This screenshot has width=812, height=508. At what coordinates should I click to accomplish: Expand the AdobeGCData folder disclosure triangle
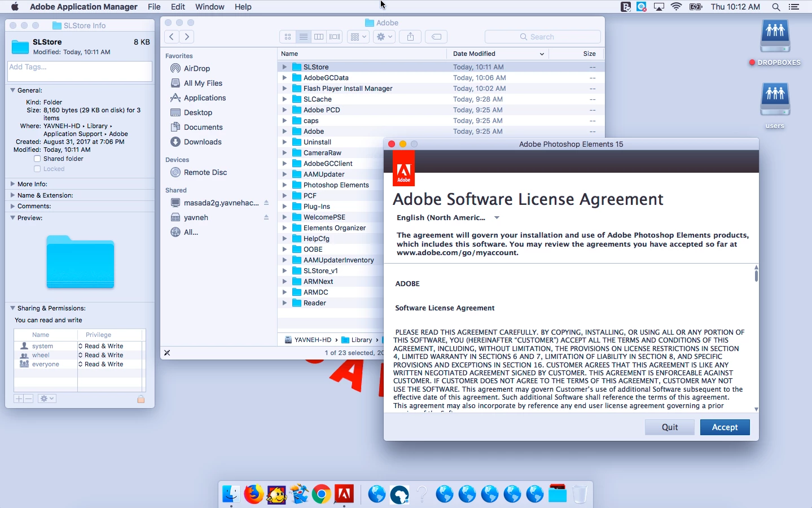click(285, 77)
